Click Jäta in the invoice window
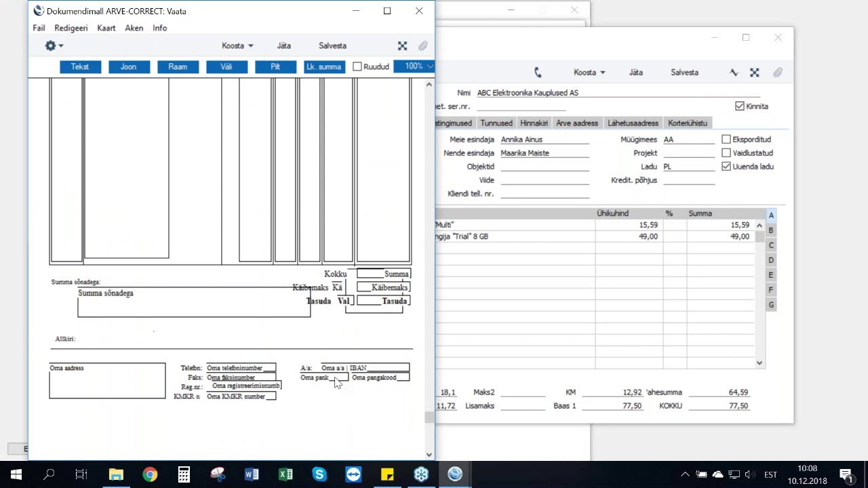 (x=636, y=72)
